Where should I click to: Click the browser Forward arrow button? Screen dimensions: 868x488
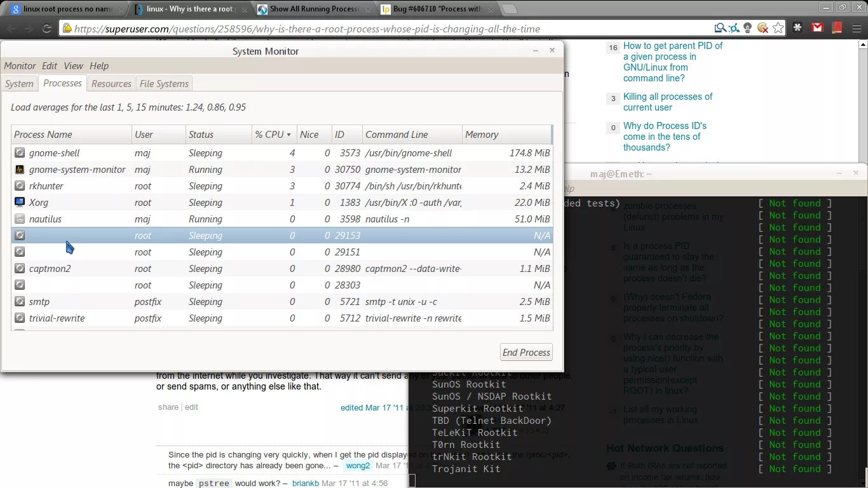tap(29, 29)
